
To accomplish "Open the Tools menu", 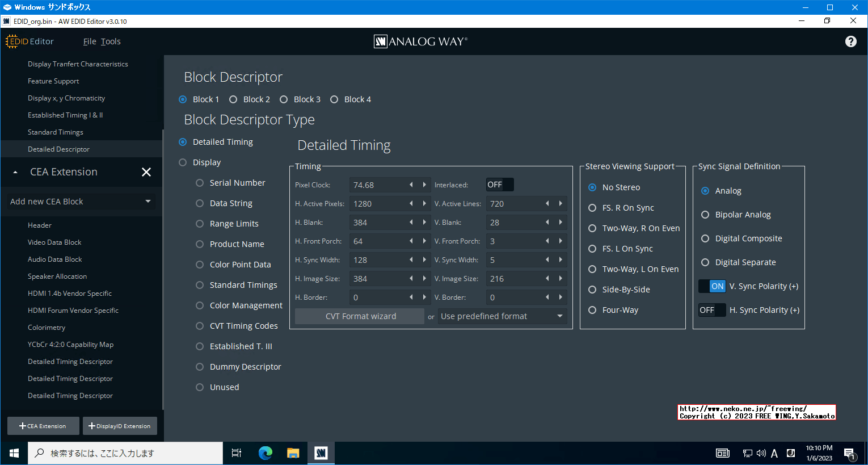I will click(x=111, y=41).
